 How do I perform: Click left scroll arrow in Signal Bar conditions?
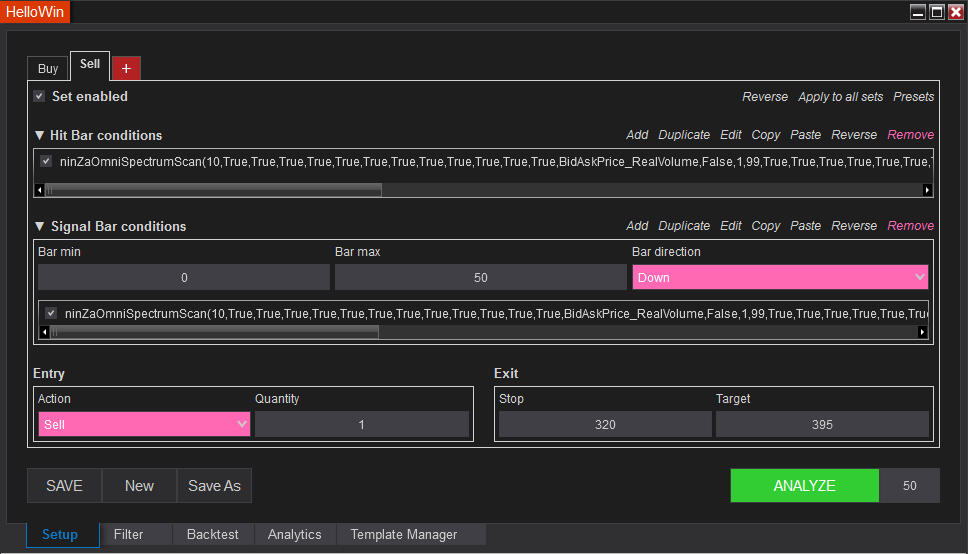44,332
